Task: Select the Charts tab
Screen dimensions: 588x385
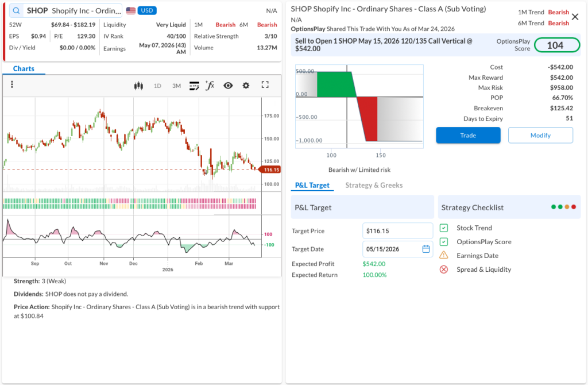Action: click(x=24, y=69)
